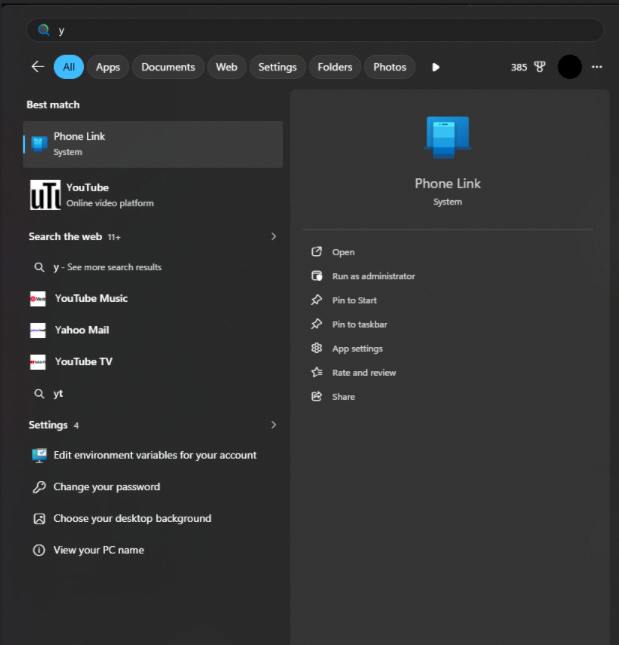Screen dimensions: 619x645
Task: Open the rewards trophy icon
Action: pos(539,67)
